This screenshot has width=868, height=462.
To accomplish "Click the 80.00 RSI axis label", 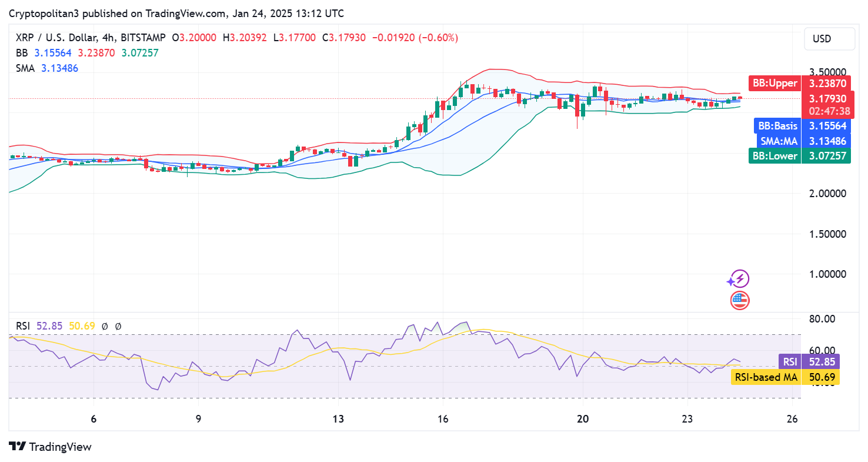I will coord(822,319).
